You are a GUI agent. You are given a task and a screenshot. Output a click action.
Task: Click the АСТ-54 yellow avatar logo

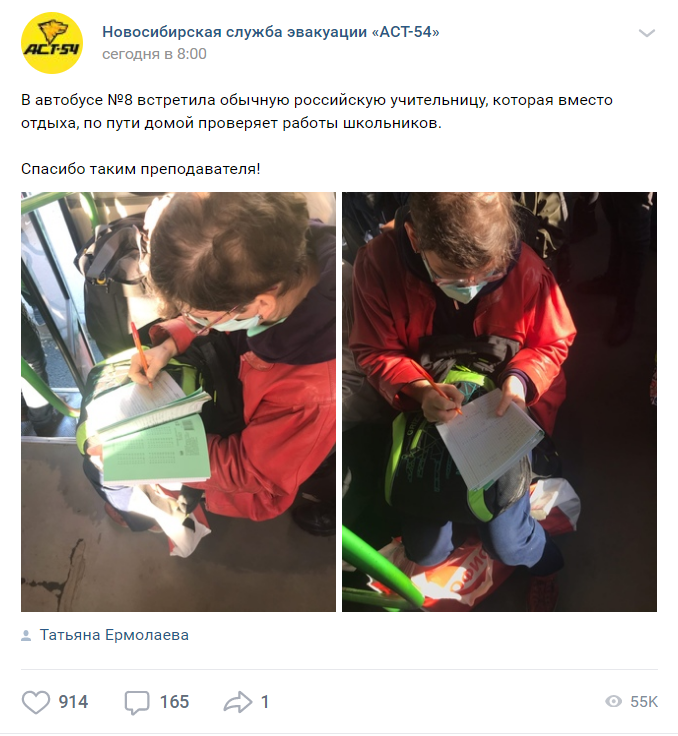pyautogui.click(x=52, y=43)
